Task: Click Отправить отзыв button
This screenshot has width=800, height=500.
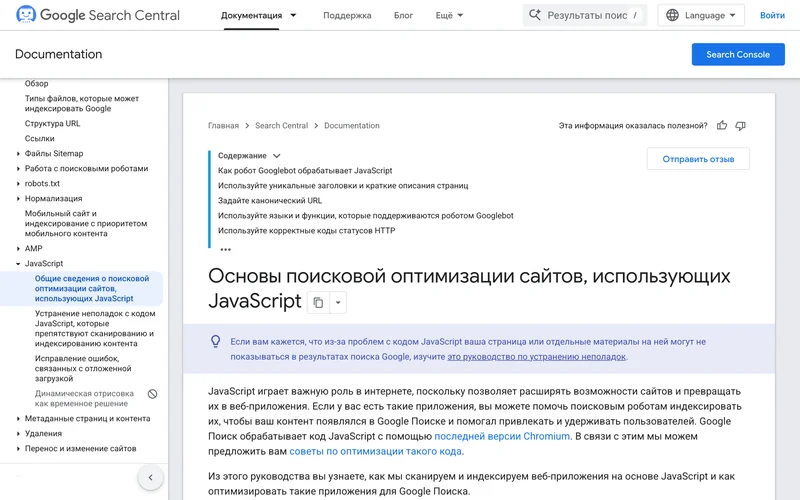Action: pos(698,159)
